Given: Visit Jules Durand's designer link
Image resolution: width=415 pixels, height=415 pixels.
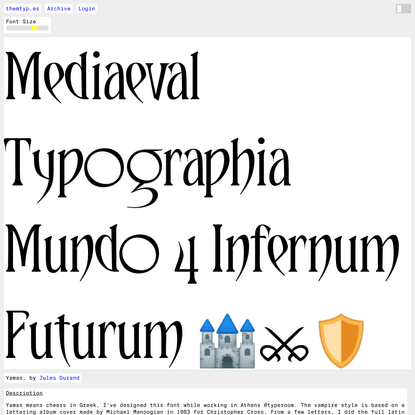Looking at the screenshot, I should tap(59, 378).
